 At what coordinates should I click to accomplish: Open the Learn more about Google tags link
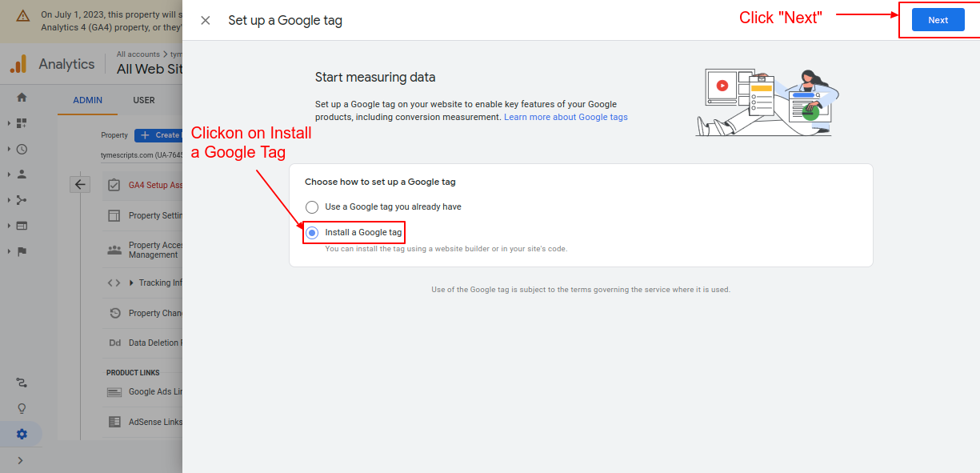coord(566,116)
